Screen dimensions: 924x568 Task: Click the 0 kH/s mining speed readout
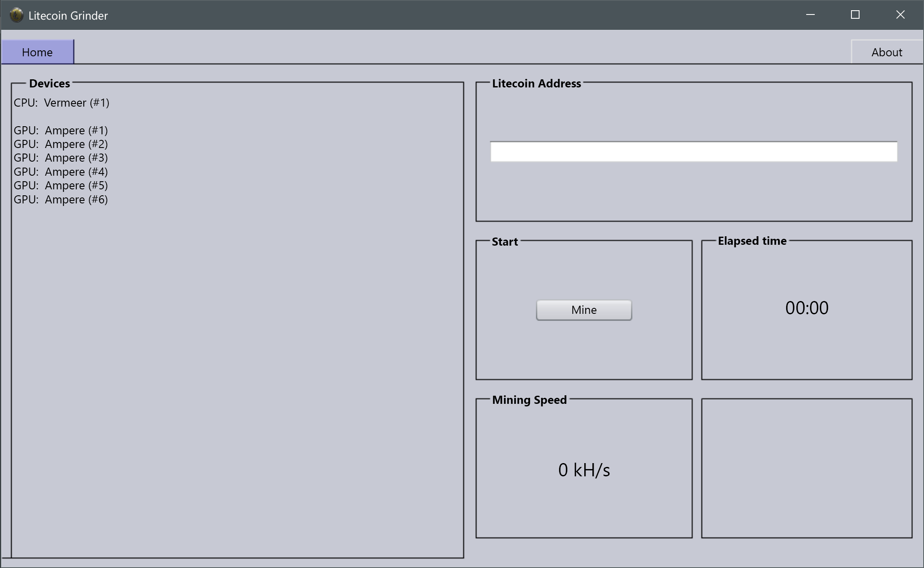584,470
